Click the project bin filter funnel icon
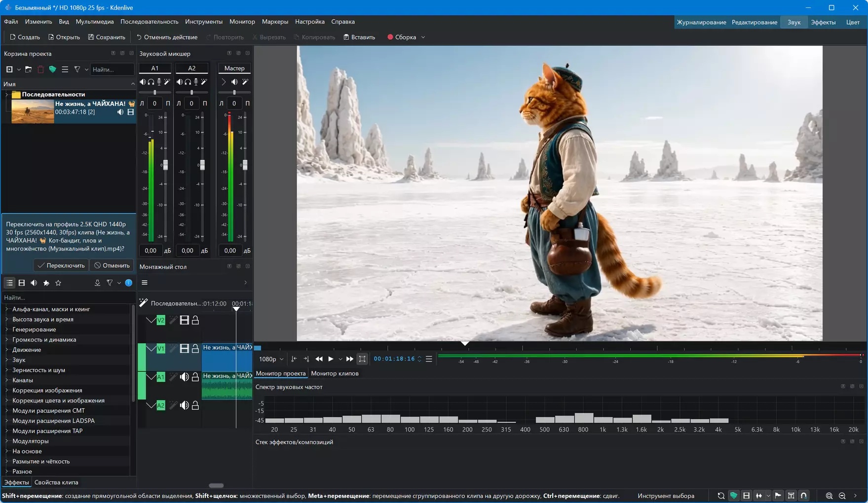This screenshot has height=503, width=868. (77, 70)
